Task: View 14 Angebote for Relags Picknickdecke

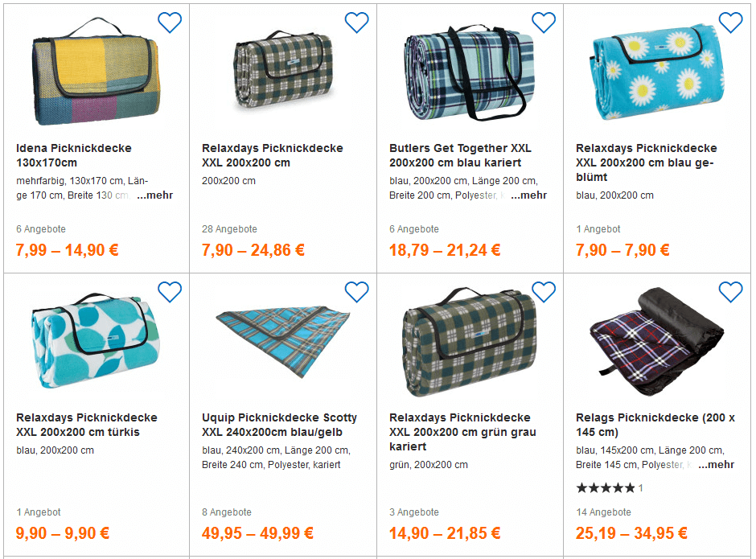Action: pos(603,512)
